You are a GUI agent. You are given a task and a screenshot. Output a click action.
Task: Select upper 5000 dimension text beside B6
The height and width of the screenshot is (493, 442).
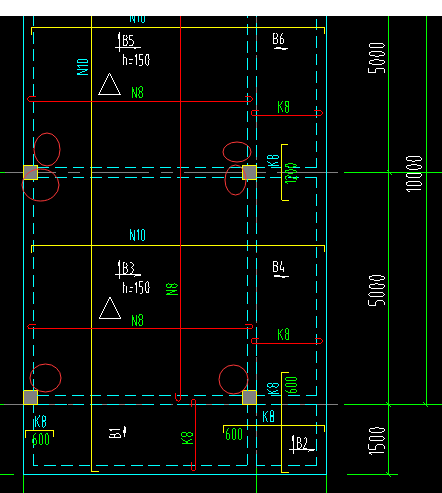tap(377, 58)
